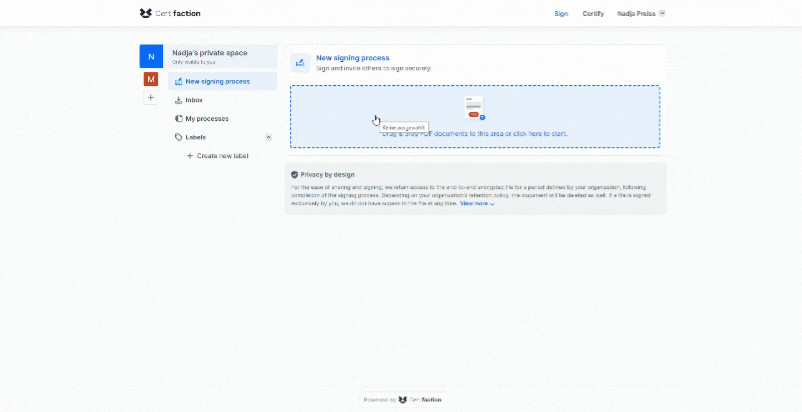Collapse the Labels section chevron
The image size is (802, 412).
269,137
